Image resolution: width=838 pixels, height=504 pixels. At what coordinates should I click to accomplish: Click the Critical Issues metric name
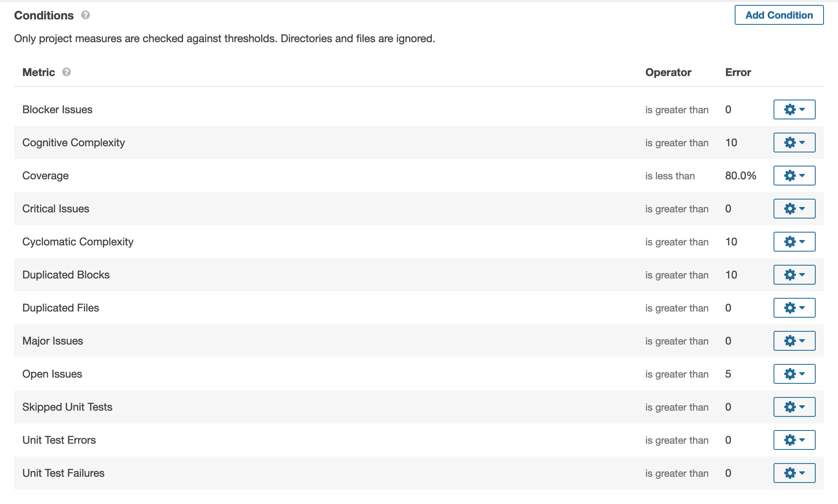coord(56,209)
